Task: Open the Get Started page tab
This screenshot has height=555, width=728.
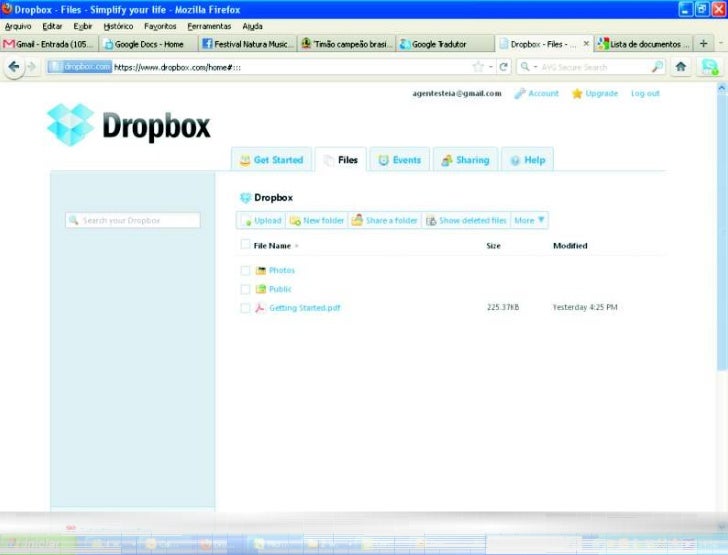Action: tap(272, 160)
